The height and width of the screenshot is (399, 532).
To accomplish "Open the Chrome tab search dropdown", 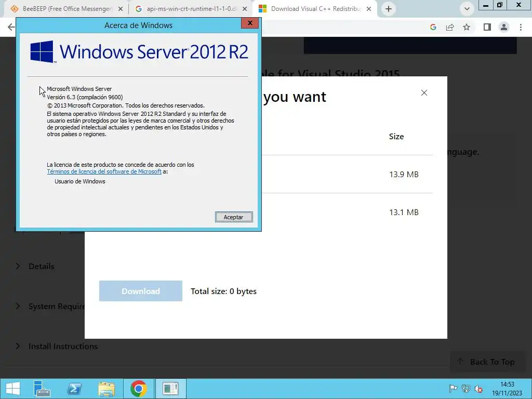I will point(467,9).
